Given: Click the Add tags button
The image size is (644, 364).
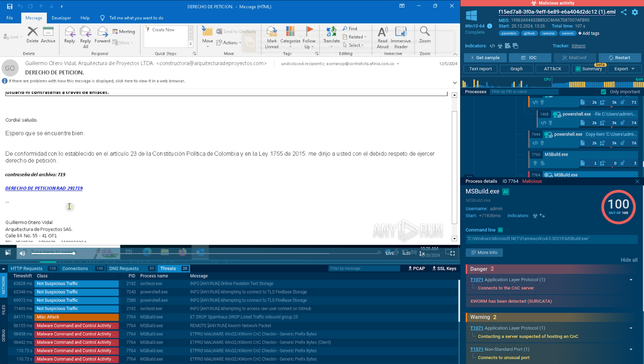Looking at the screenshot, I should [x=588, y=33].
